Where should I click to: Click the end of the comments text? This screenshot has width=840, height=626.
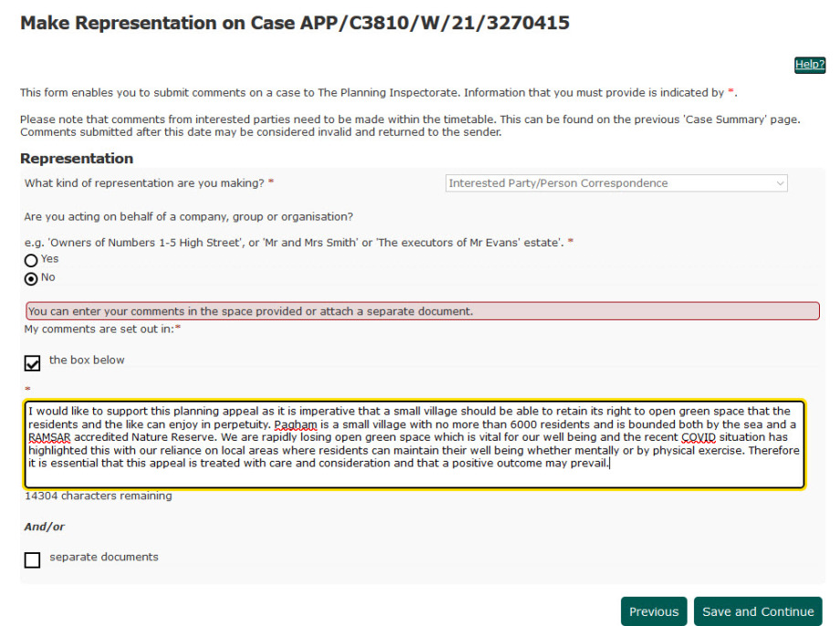608,464
